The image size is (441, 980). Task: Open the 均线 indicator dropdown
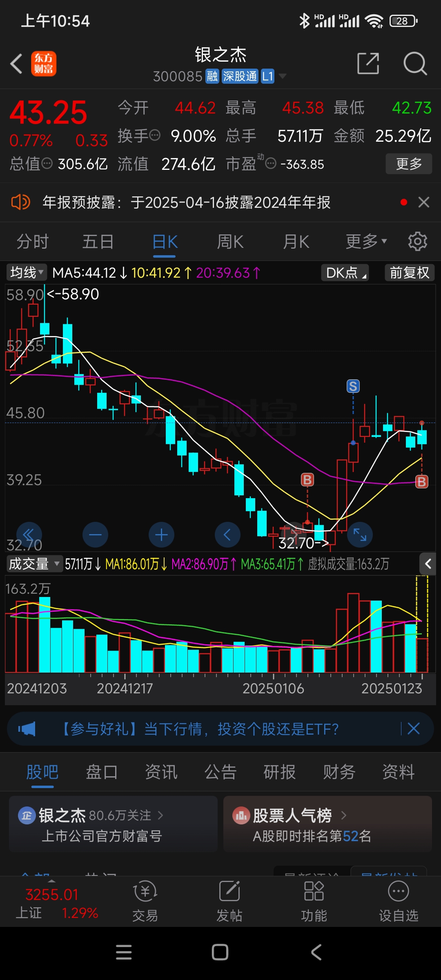[x=27, y=272]
